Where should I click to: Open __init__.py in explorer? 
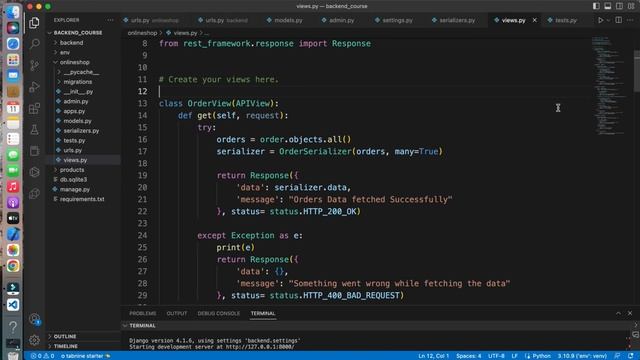78,91
